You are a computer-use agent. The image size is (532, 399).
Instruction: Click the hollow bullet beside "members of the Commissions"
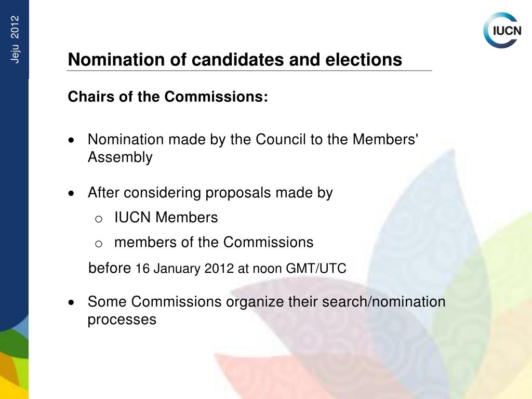[98, 244]
